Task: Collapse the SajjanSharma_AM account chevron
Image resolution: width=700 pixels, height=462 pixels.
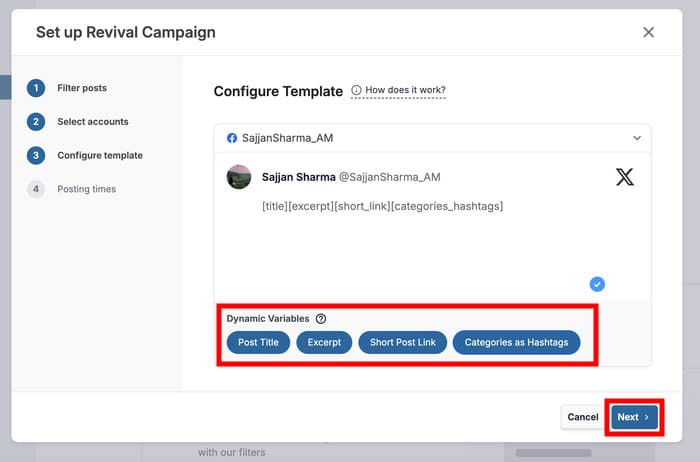Action: pos(637,138)
